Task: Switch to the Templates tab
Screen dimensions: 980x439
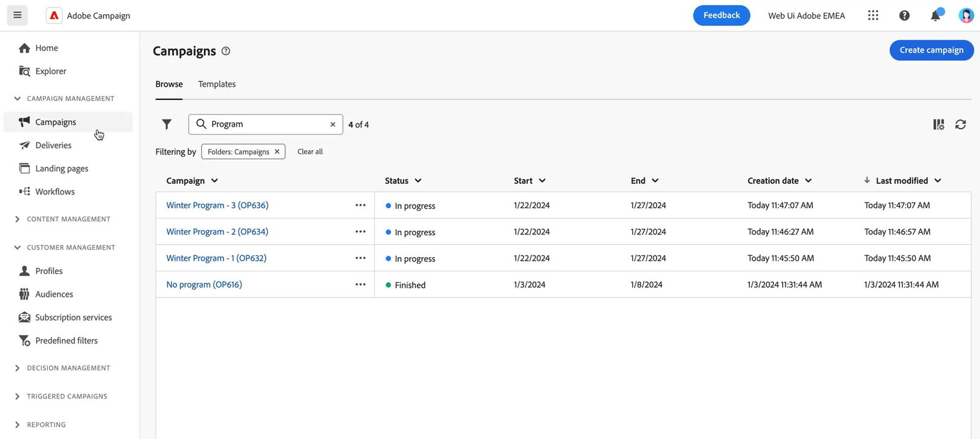Action: coord(217,84)
